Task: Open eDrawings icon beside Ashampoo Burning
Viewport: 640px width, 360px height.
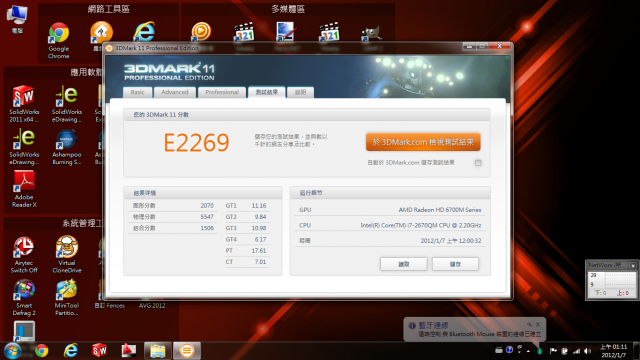Action: click(x=24, y=147)
